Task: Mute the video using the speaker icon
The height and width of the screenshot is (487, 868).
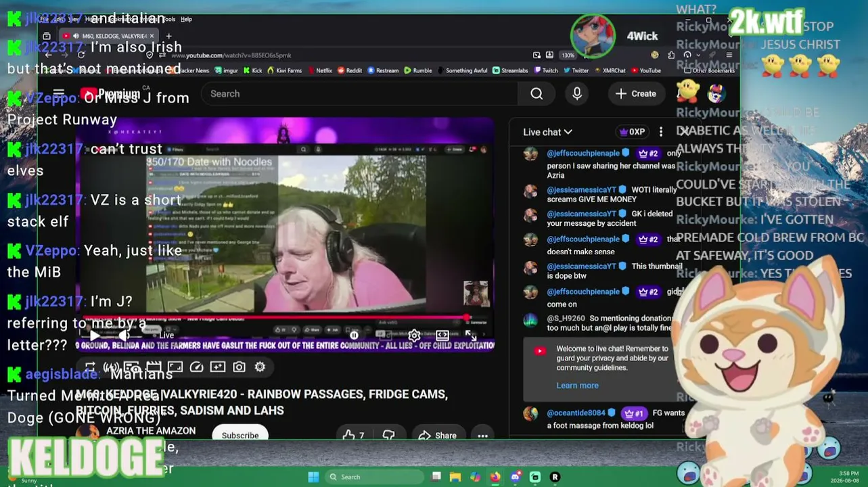Action: [x=124, y=335]
